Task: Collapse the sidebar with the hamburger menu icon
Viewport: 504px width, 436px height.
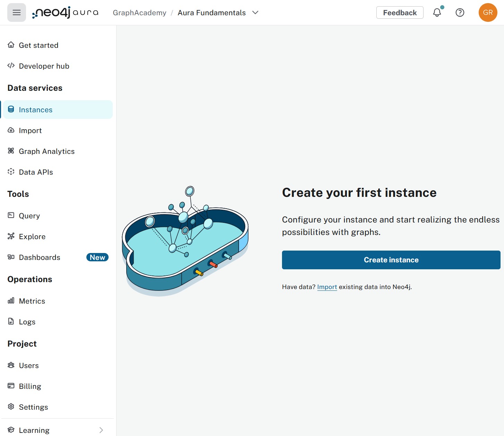Action: 17,12
